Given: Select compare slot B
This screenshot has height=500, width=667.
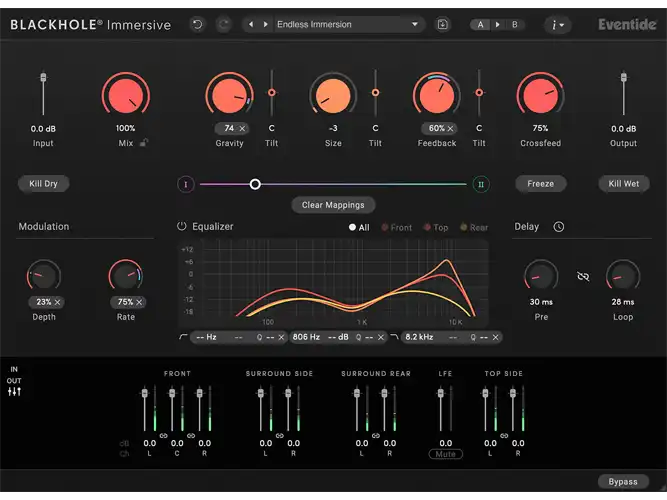Looking at the screenshot, I should (515, 25).
